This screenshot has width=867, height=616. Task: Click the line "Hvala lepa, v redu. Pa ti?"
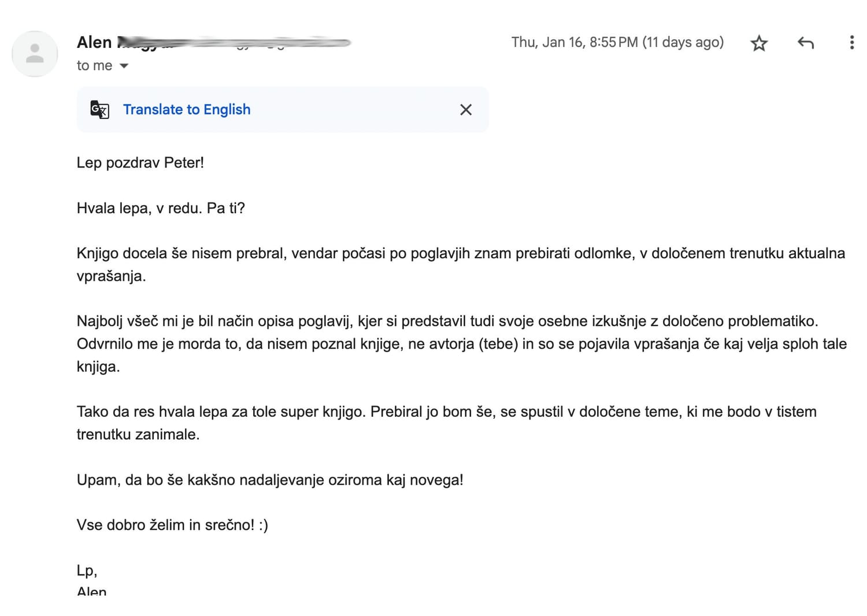pyautogui.click(x=161, y=208)
